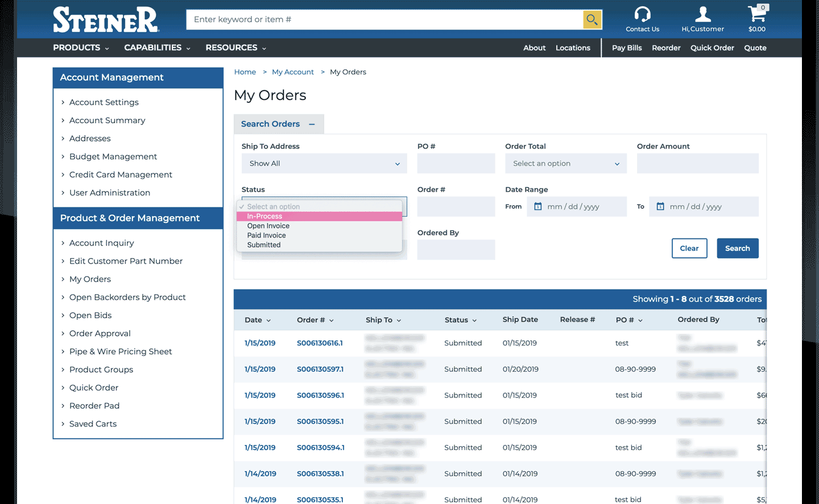Go to Pay Bills
This screenshot has height=504, width=819.
coord(627,48)
